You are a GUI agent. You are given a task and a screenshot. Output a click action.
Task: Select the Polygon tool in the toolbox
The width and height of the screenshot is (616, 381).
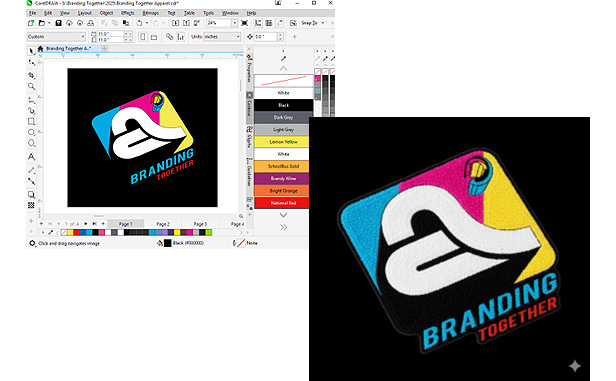[31, 143]
